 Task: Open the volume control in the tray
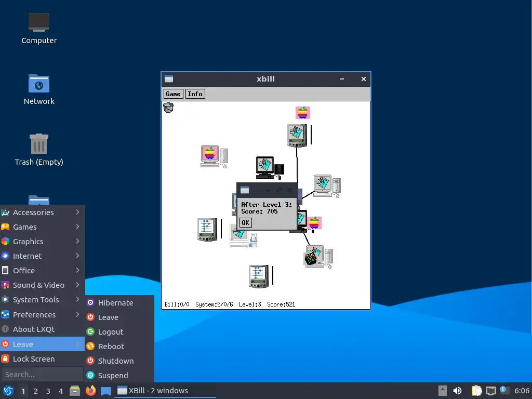(457, 391)
